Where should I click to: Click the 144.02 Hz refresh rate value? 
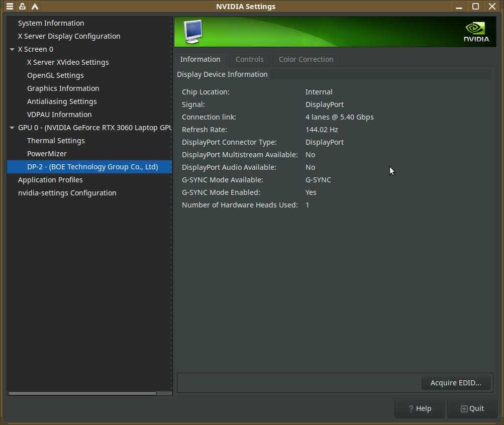(322, 130)
